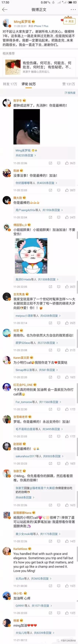
Task: Open the username link 傅园慧o_O
Action: coord(20,225)
